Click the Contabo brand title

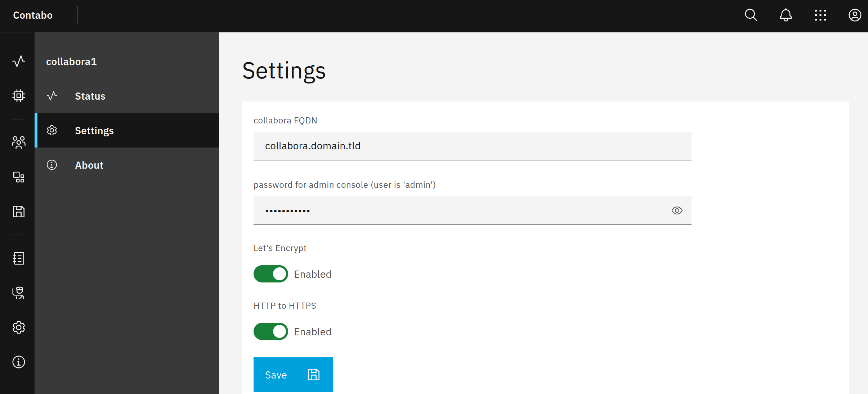33,15
